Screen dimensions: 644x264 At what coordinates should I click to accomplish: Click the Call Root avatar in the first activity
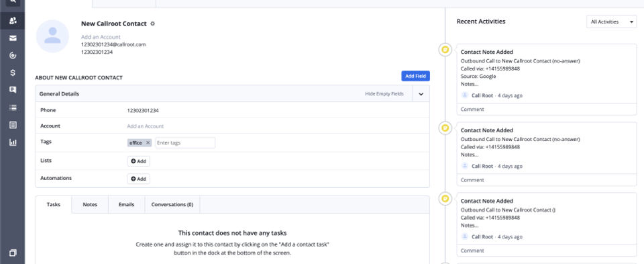tap(464, 95)
